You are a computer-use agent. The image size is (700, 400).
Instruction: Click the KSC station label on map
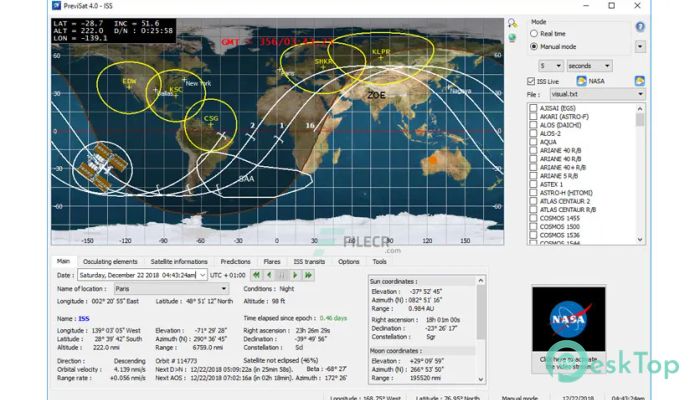point(176,89)
